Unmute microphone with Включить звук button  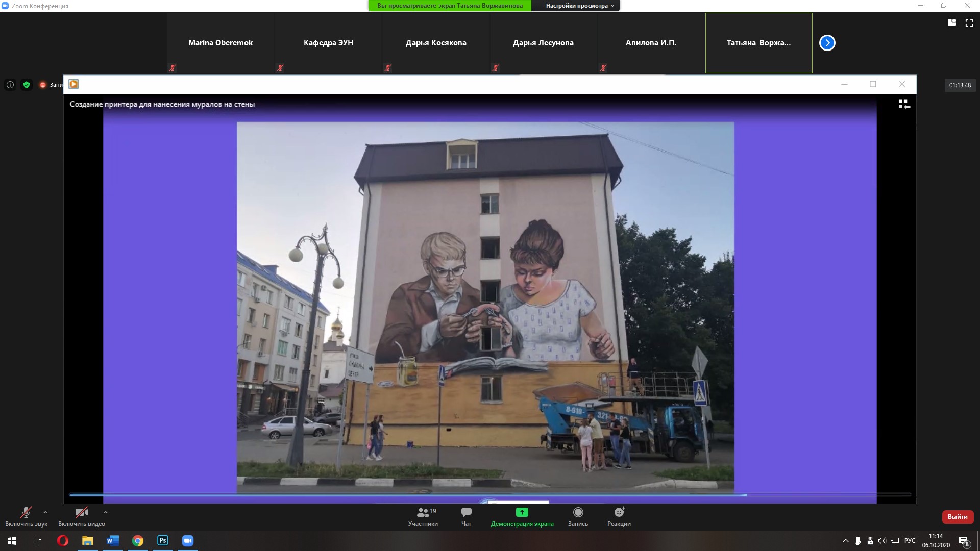[26, 516]
